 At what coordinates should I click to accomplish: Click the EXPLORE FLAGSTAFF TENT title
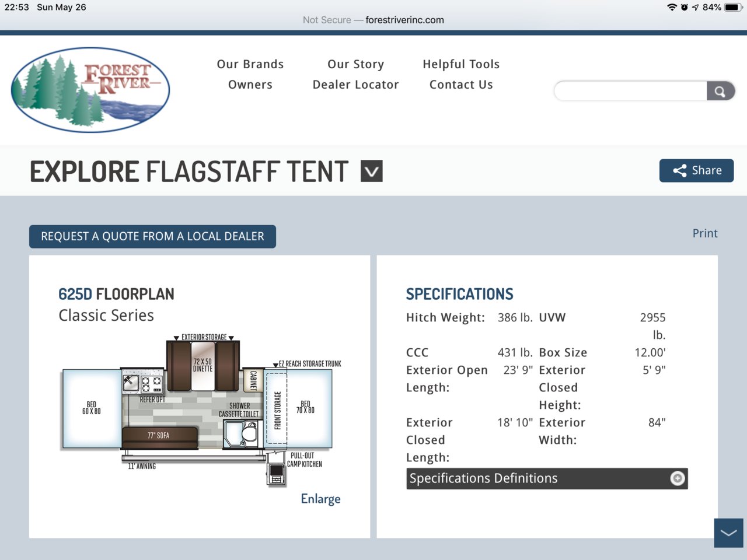(x=189, y=171)
